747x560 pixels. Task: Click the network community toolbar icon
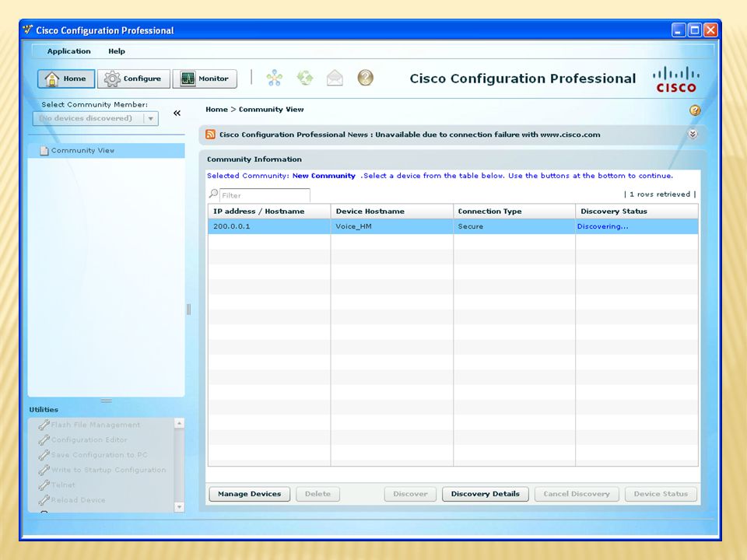coord(275,78)
